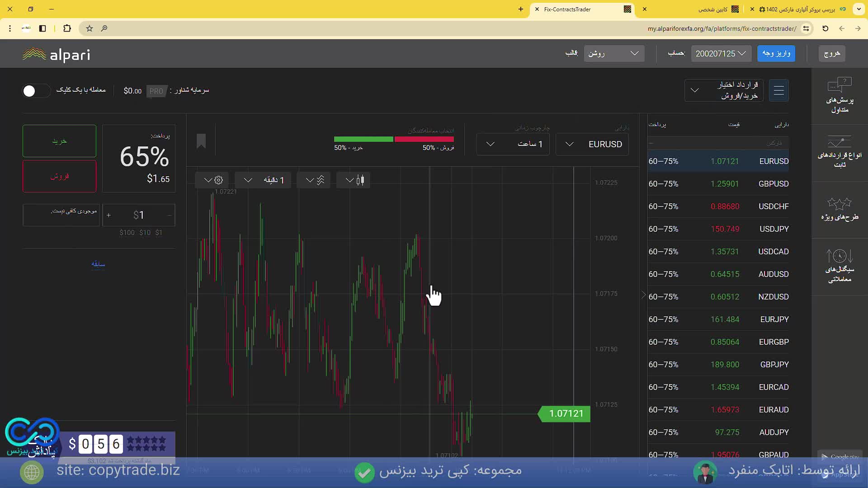The width and height of the screenshot is (868, 488).
Task: Open the trading signals sidebar item
Action: pos(840,267)
